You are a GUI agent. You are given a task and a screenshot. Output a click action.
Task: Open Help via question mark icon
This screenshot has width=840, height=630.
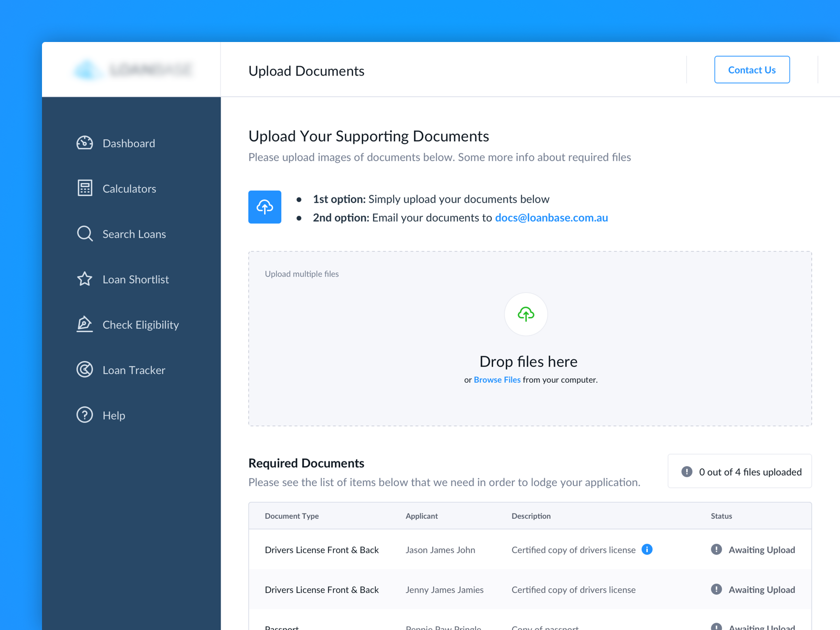click(85, 415)
